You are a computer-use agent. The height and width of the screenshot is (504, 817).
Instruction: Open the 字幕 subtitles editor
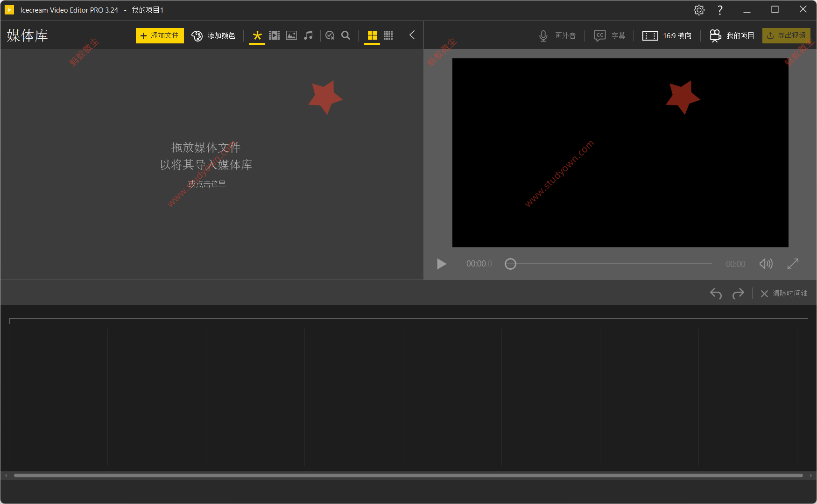[610, 35]
